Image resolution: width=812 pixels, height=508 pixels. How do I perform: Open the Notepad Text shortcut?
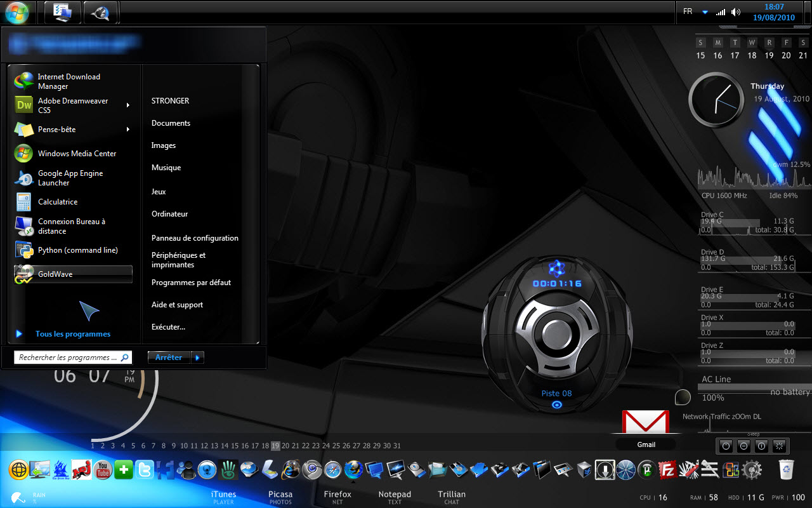pyautogui.click(x=395, y=497)
